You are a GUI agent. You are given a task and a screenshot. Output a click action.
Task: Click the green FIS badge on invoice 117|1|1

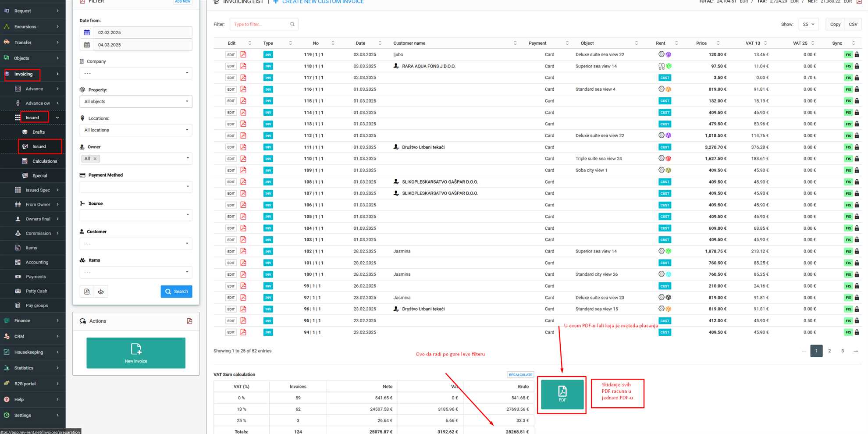point(848,78)
